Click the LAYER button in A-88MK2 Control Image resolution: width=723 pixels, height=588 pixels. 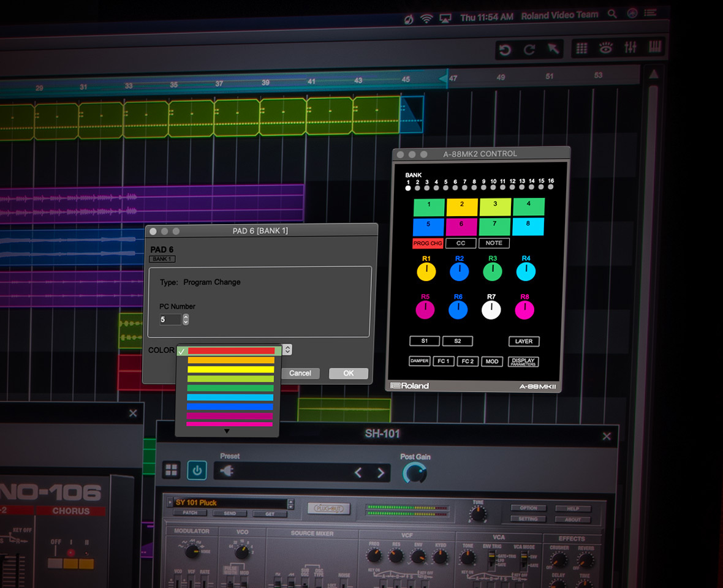(x=524, y=341)
